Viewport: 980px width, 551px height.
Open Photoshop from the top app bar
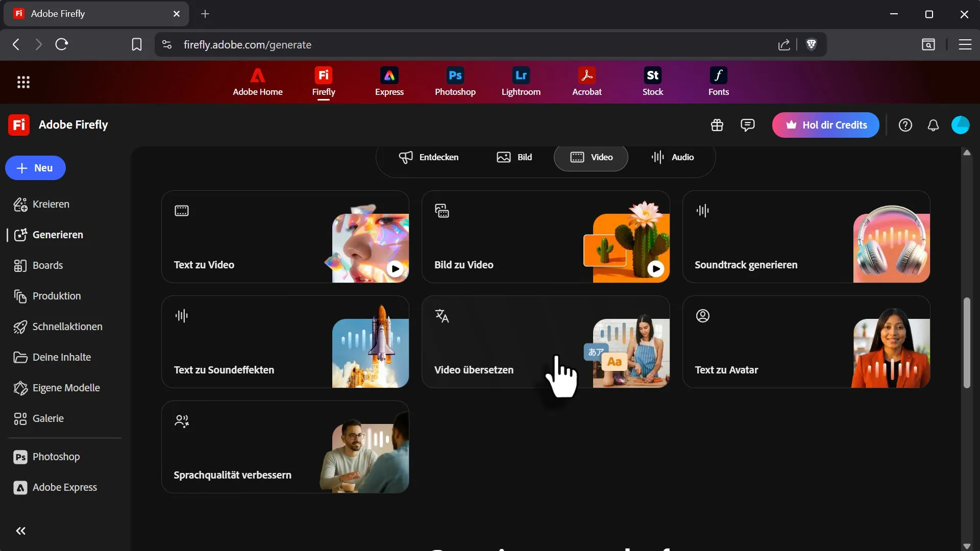click(x=455, y=82)
